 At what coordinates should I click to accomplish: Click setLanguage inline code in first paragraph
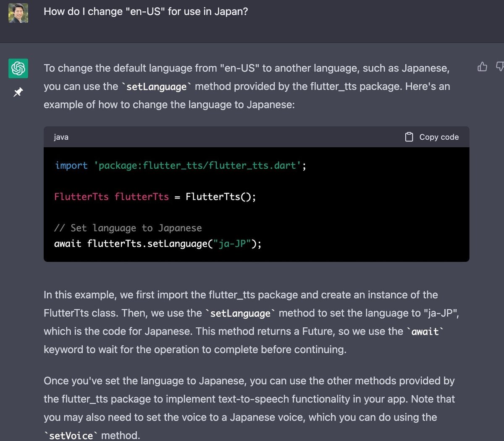[157, 87]
